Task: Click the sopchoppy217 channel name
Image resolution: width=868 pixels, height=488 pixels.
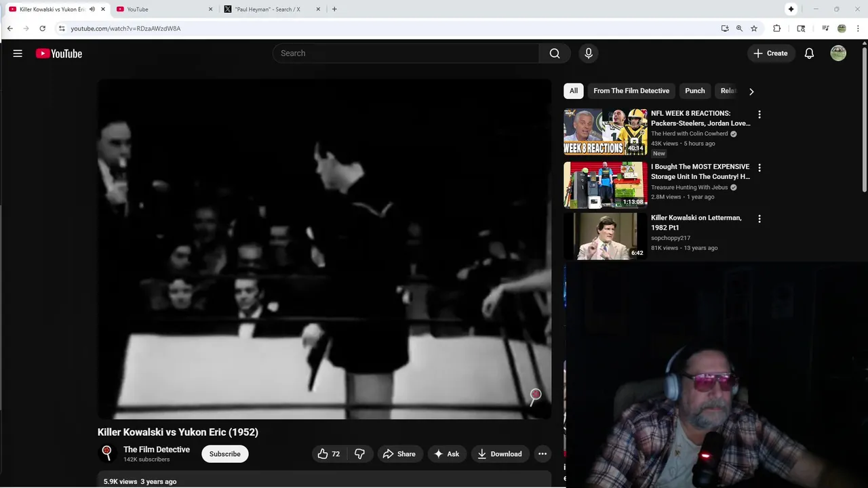Action: 671,238
